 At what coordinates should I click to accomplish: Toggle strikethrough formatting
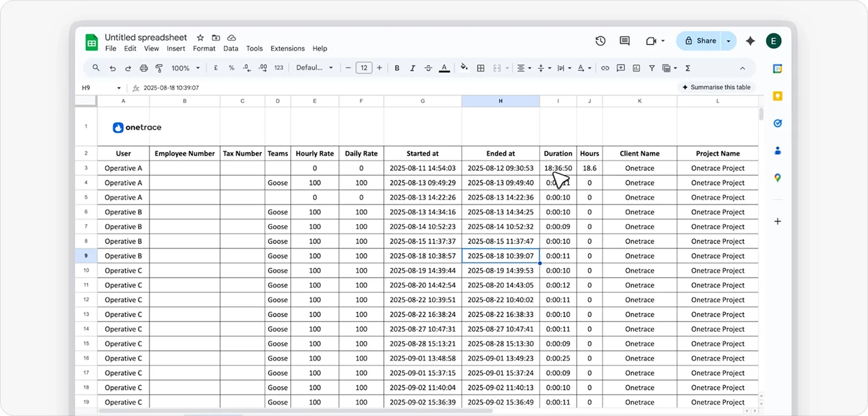[429, 68]
